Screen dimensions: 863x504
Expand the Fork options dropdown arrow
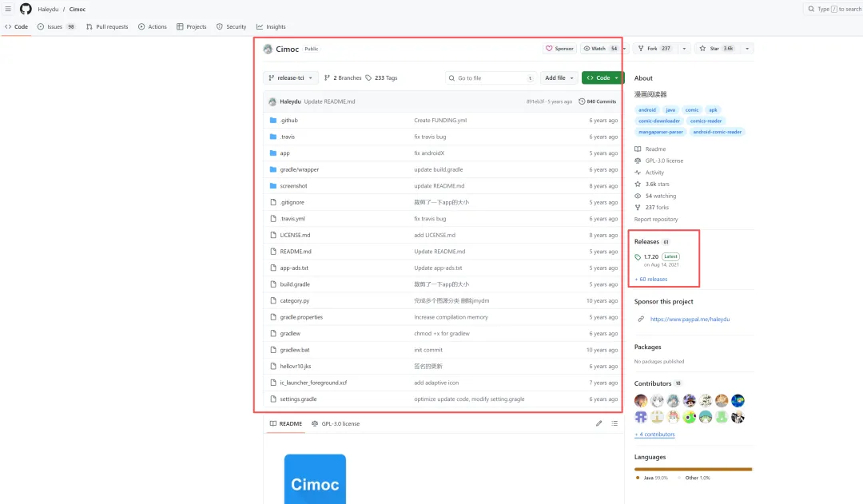click(x=684, y=49)
